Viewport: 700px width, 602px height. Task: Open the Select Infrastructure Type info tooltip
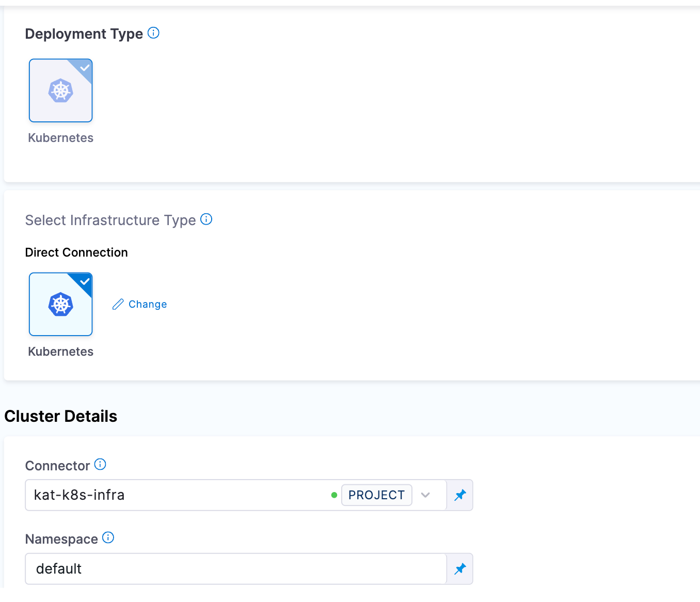point(206,219)
